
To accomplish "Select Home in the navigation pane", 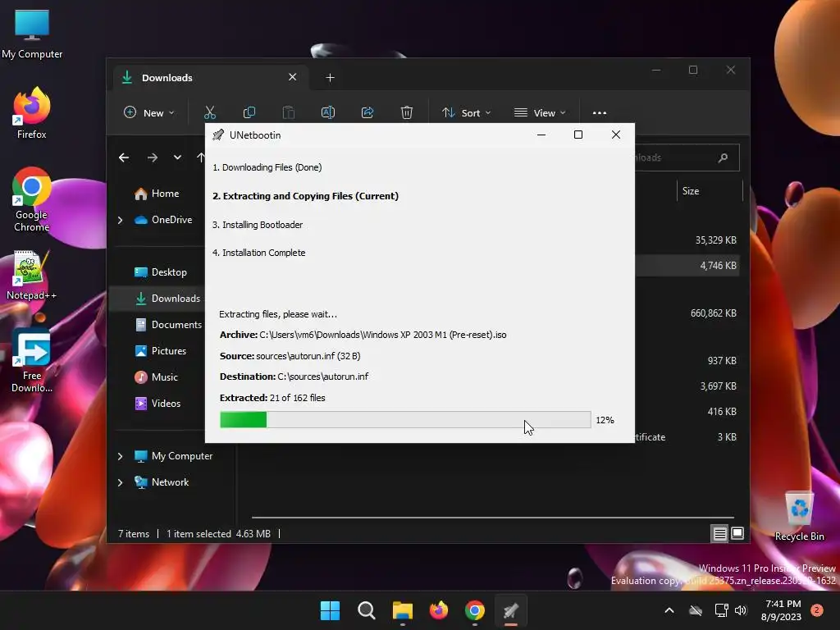I will pyautogui.click(x=157, y=194).
